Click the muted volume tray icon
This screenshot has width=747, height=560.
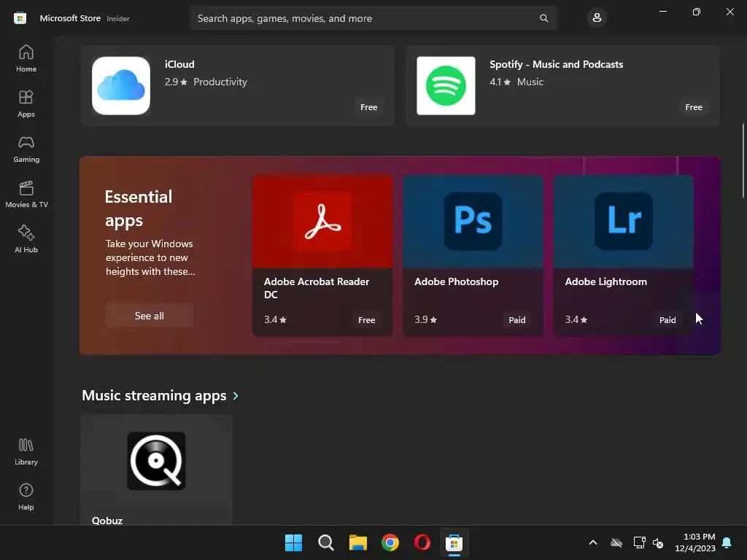658,542
